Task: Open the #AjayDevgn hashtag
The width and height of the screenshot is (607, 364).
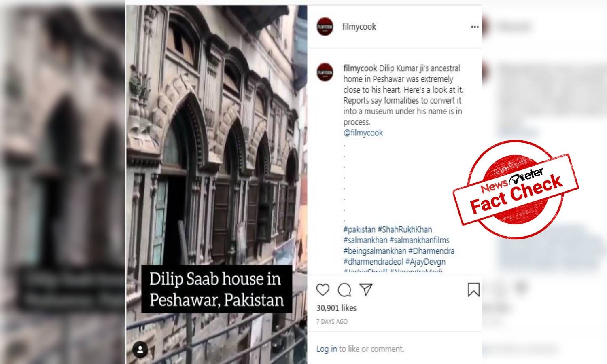Action: point(425,262)
